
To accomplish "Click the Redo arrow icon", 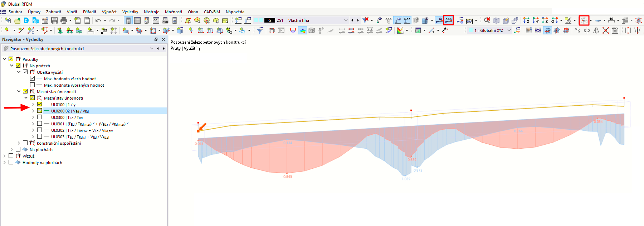I will (112, 20).
